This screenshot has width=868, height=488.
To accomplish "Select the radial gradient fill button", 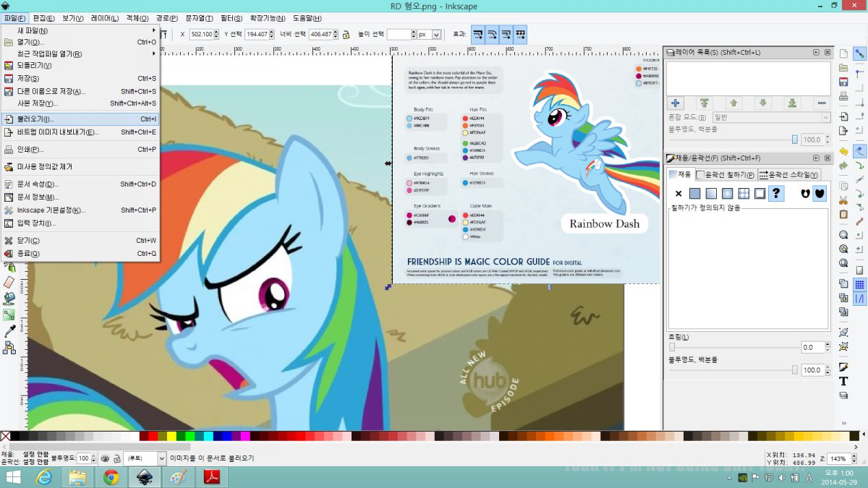I will point(727,193).
